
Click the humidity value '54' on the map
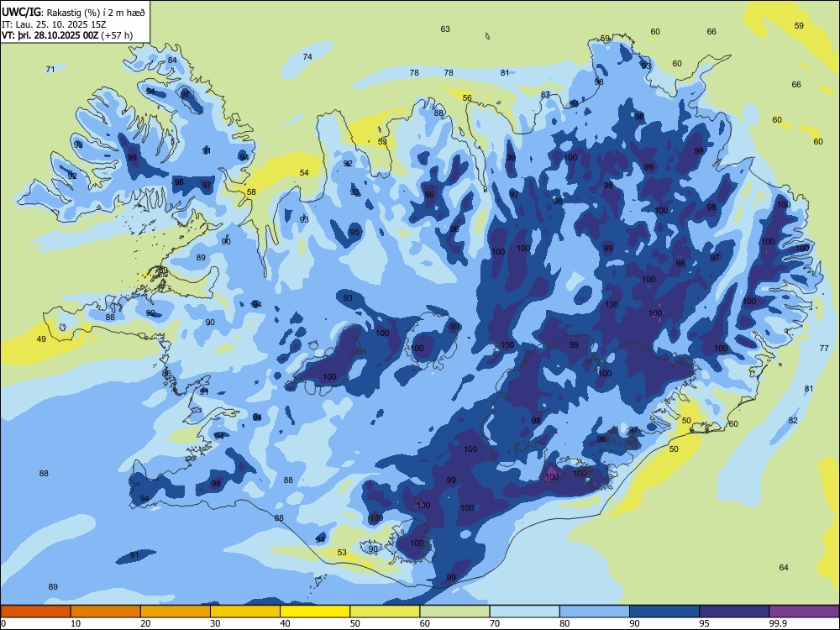(x=304, y=172)
